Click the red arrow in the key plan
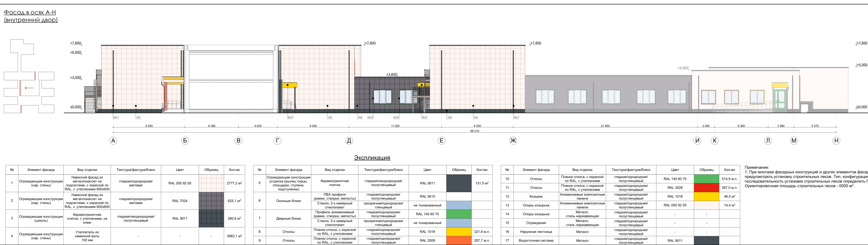Viewport: 868px width, 245px height. click(29, 88)
